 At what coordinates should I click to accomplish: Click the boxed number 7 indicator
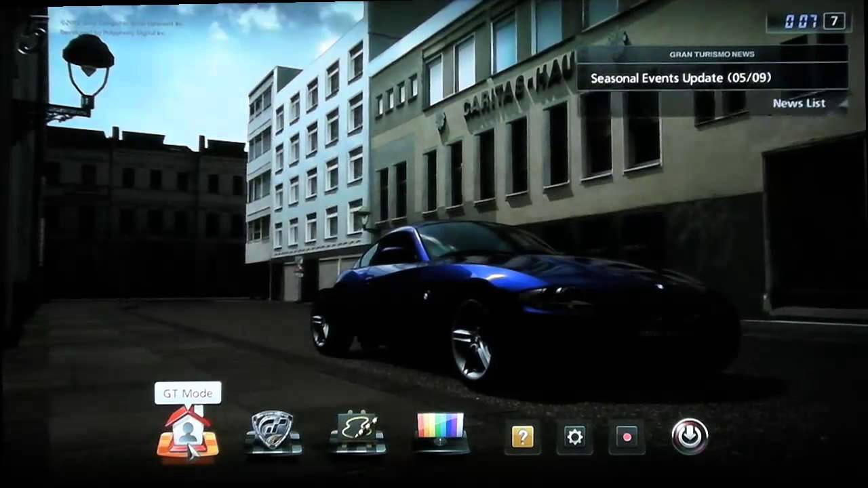click(833, 21)
